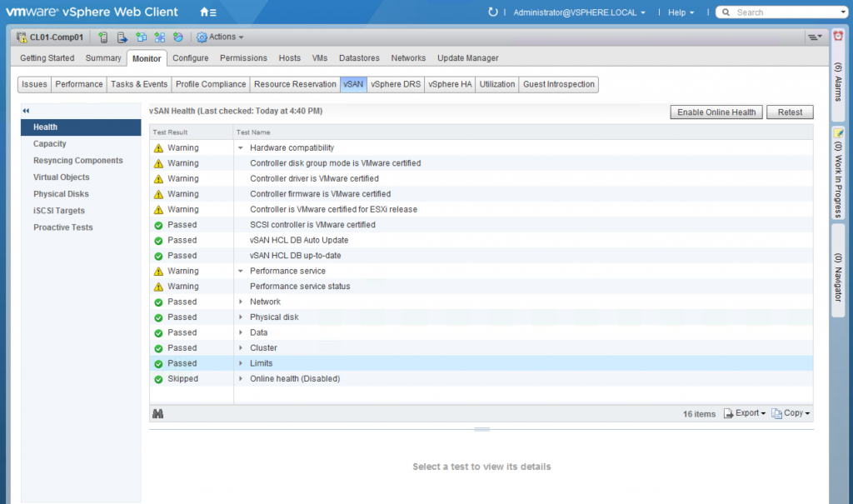This screenshot has height=504, width=853.
Task: Open Resyncing Components in sidebar
Action: [77, 161]
